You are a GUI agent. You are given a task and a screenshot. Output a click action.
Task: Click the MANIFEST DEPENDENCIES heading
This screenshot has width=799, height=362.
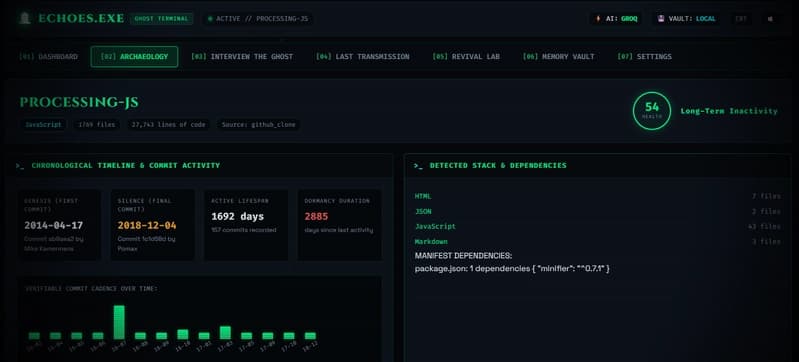463,256
